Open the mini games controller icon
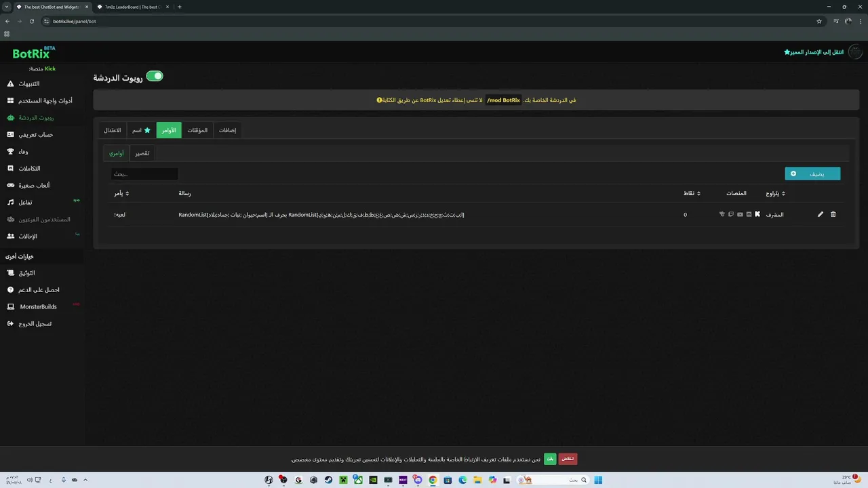 10,186
